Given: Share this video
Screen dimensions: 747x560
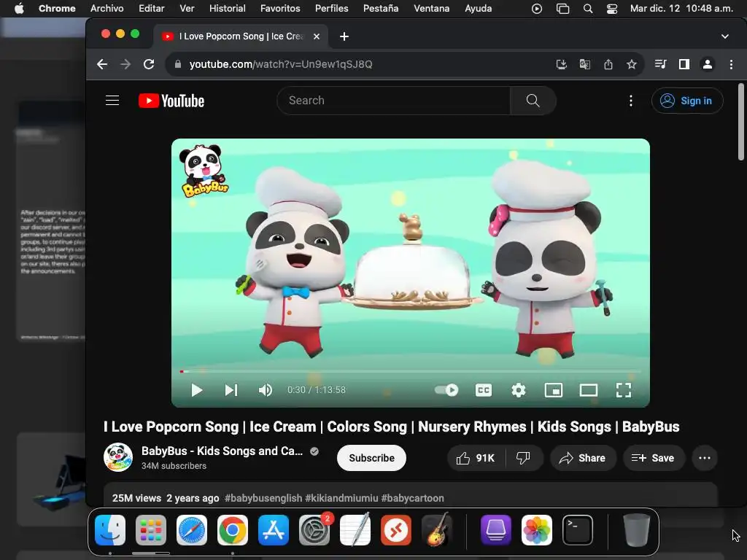Looking at the screenshot, I should tap(583, 458).
